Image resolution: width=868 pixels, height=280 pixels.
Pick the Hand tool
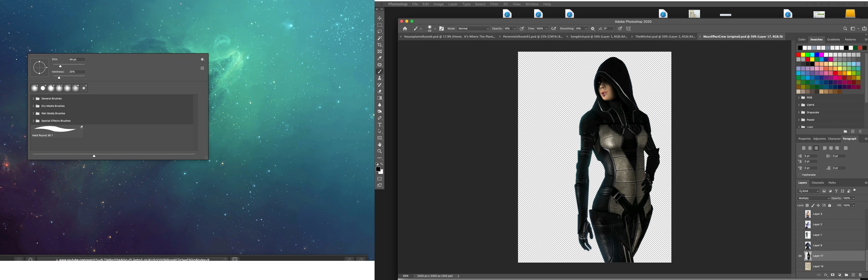(380, 144)
